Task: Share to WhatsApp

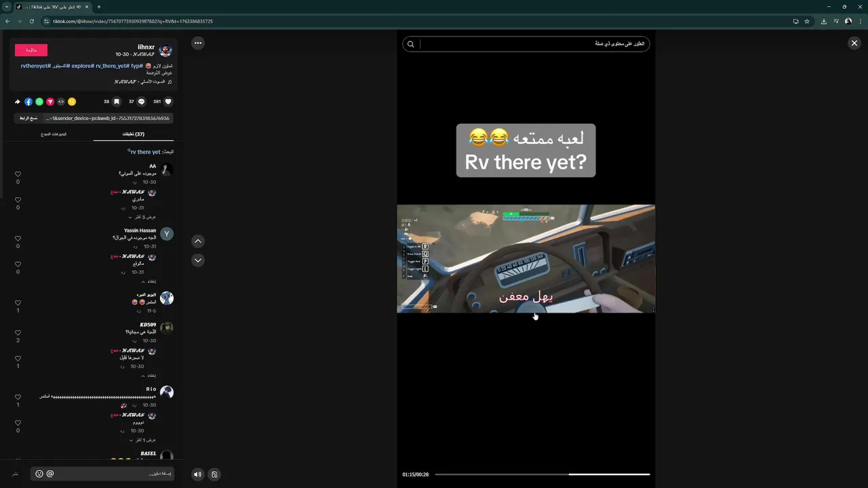Action: click(x=39, y=102)
